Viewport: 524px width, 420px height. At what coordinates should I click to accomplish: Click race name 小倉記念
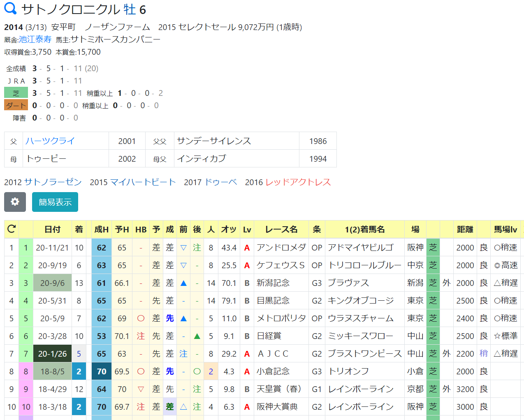(273, 371)
